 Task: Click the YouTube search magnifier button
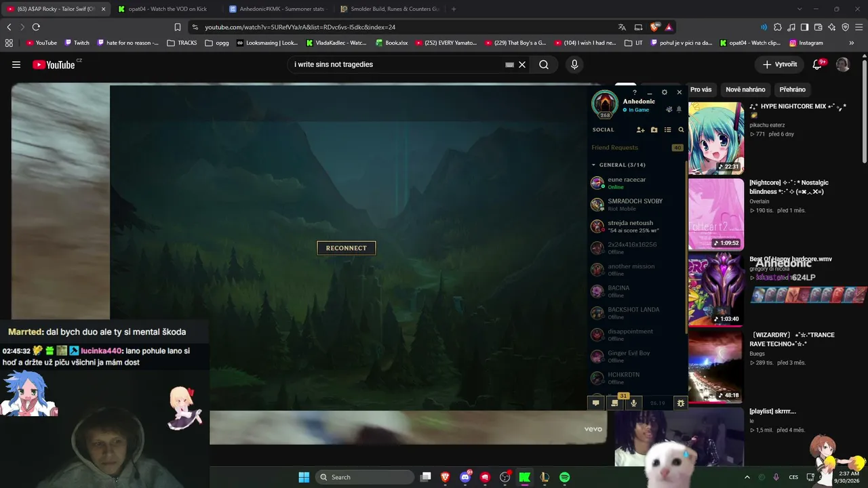pos(544,64)
